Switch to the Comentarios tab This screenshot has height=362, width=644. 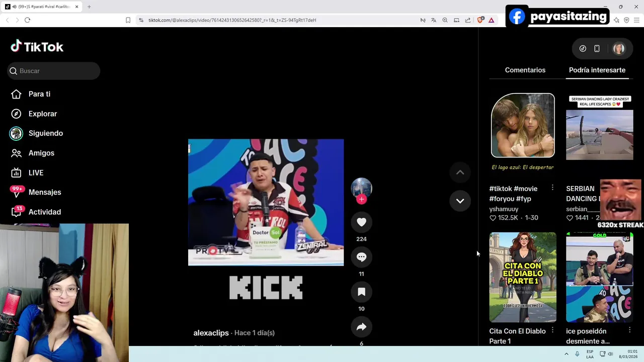pyautogui.click(x=525, y=70)
